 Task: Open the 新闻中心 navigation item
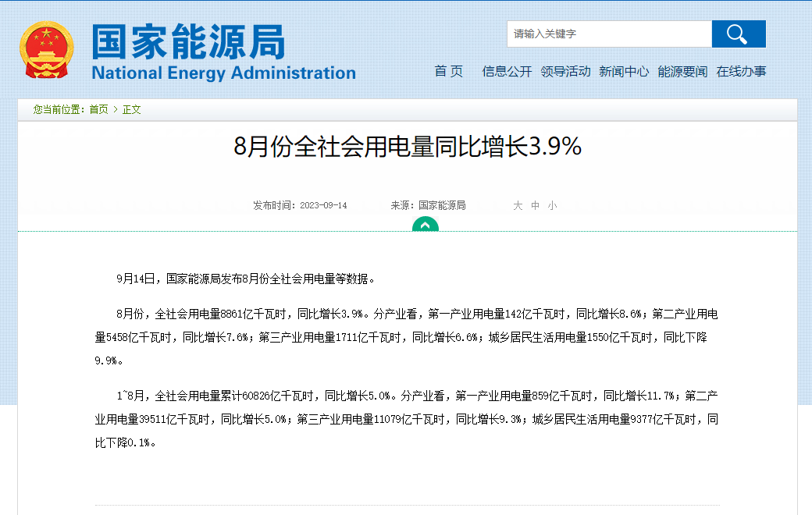(624, 71)
